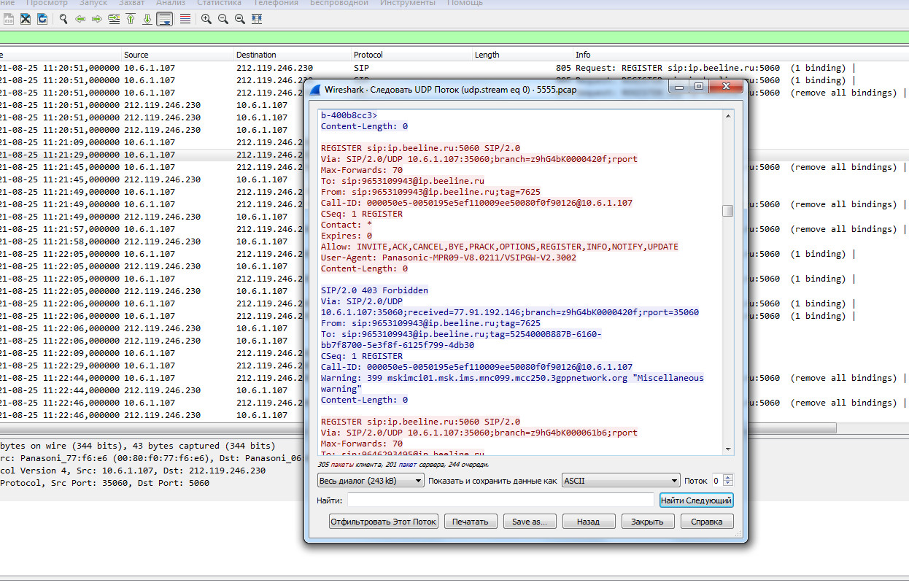Click the green display filter bar
Image resolution: width=909 pixels, height=588 pixels.
click(454, 37)
